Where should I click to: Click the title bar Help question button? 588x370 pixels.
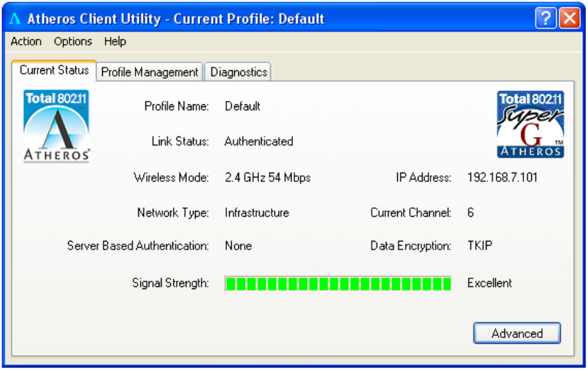545,19
